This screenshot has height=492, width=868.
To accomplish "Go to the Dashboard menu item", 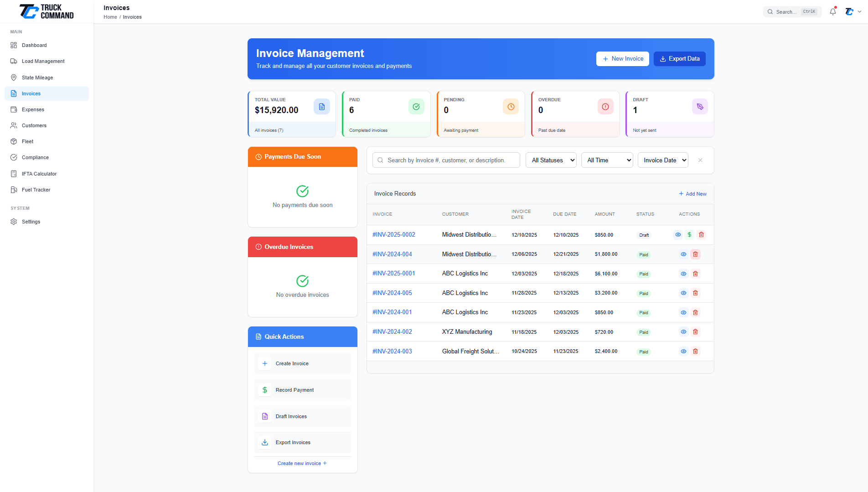I will 34,45.
